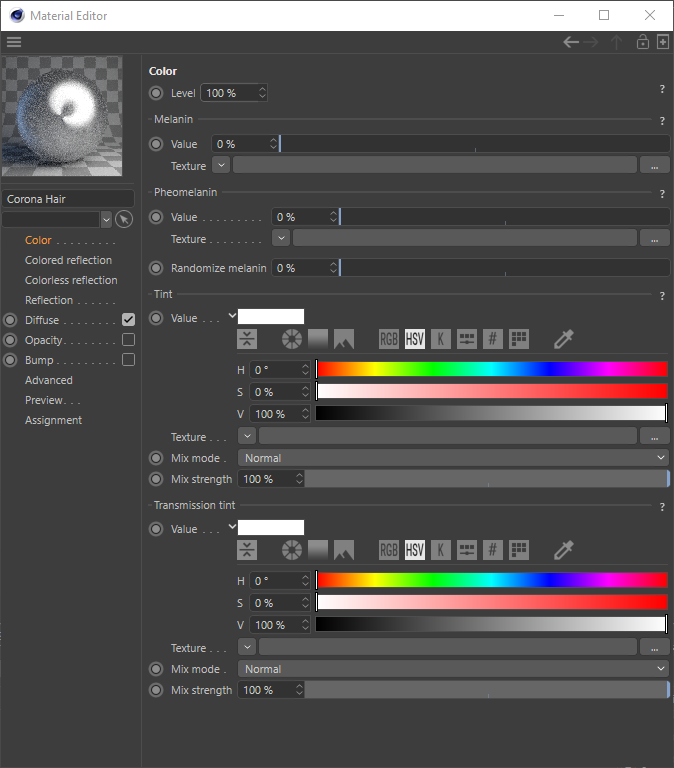Screen dimensions: 674x768
Task: Switch Tint to HSV mode
Action: click(x=415, y=339)
